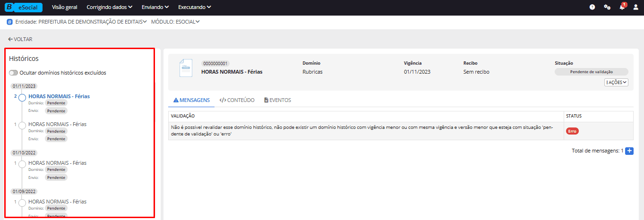This screenshot has height=220, width=644.
Task: Open the Executando menu
Action: 195,8
